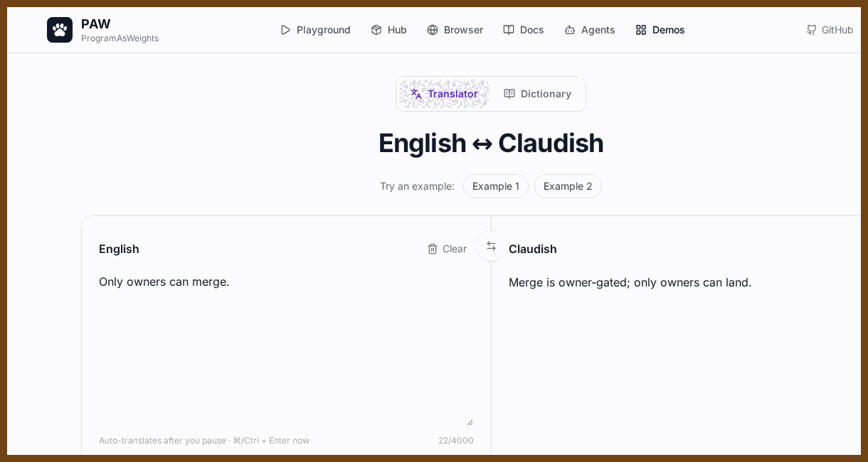Open the GitHub link
Screen dimensions: 868x462
pyautogui.click(x=830, y=30)
